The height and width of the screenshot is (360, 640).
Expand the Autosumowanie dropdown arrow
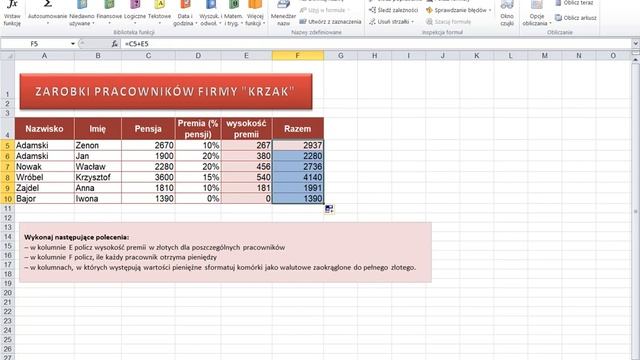pos(48,23)
